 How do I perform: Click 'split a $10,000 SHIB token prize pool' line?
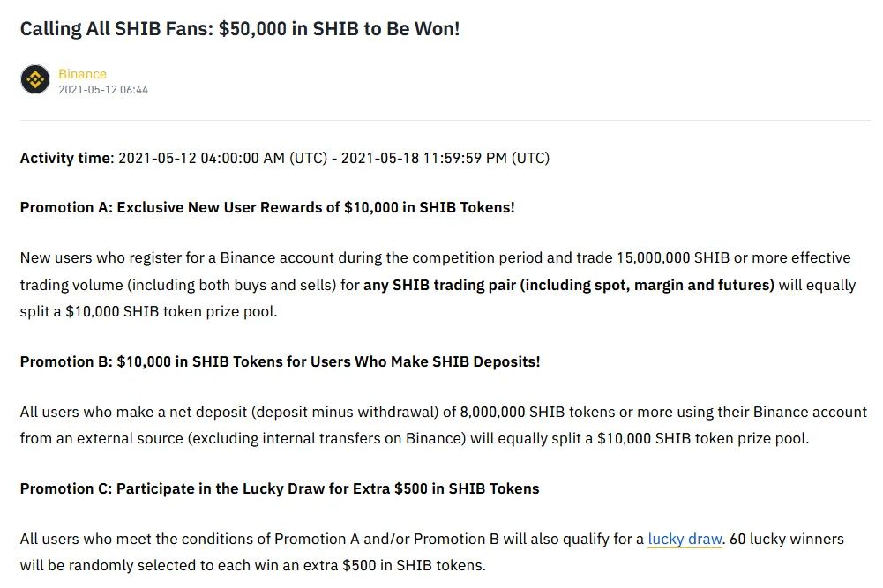point(149,311)
